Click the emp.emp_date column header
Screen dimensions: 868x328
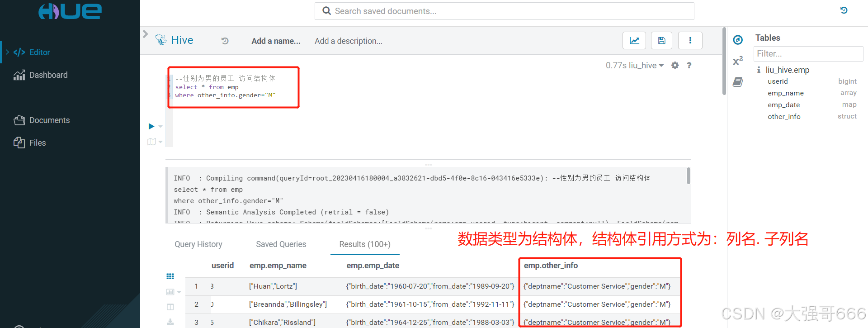pos(373,266)
